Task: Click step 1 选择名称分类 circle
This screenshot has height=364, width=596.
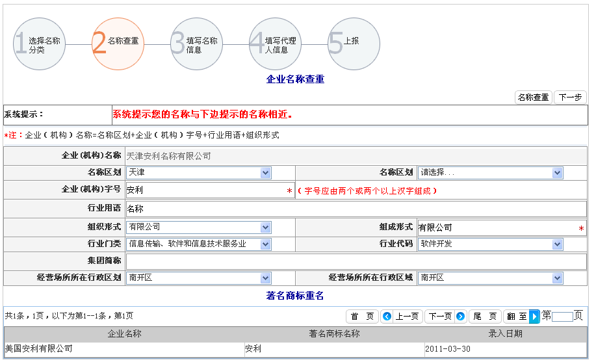Action: [x=39, y=44]
